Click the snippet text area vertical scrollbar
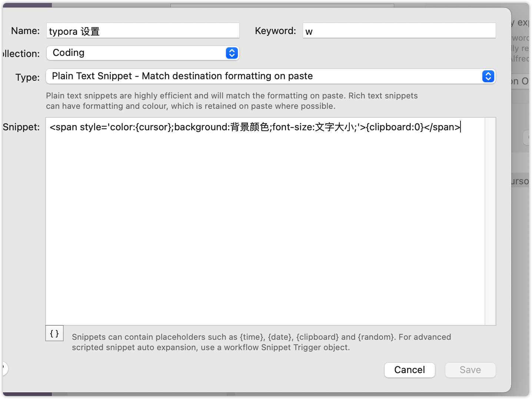The image size is (532, 399). point(491,221)
